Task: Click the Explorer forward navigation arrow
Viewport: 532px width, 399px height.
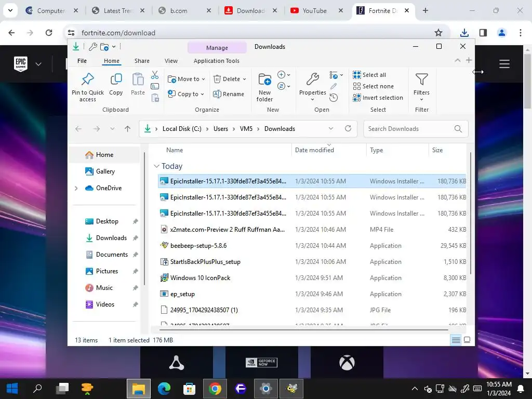Action: click(97, 129)
